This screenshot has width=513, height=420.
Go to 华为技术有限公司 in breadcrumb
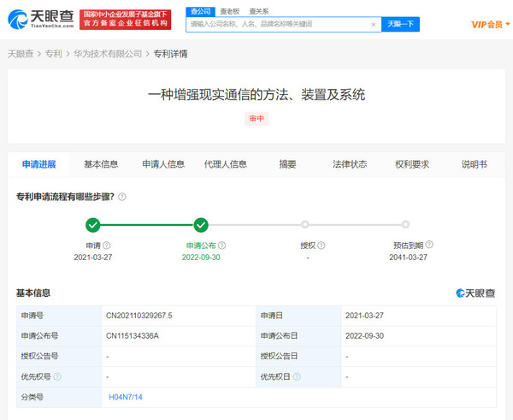[x=108, y=54]
